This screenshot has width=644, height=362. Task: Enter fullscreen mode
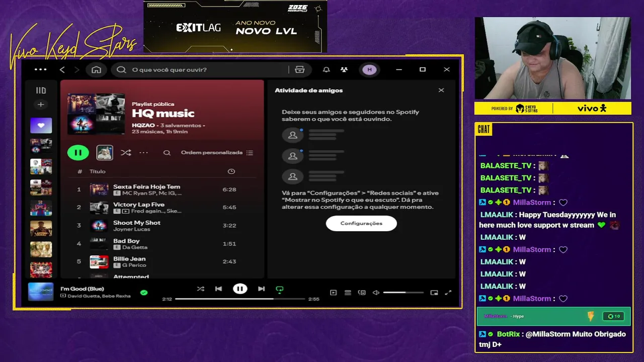pyautogui.click(x=448, y=292)
